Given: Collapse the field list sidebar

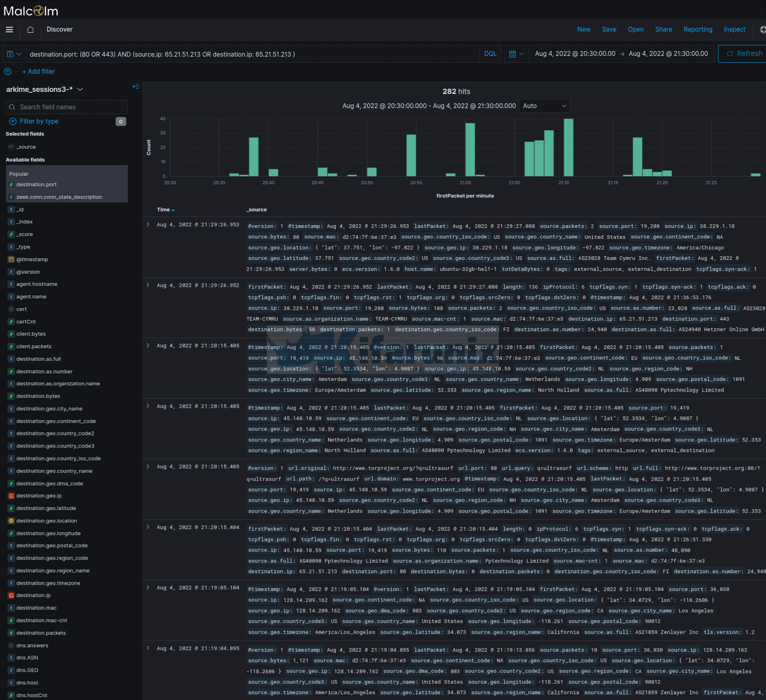Looking at the screenshot, I should (x=136, y=87).
